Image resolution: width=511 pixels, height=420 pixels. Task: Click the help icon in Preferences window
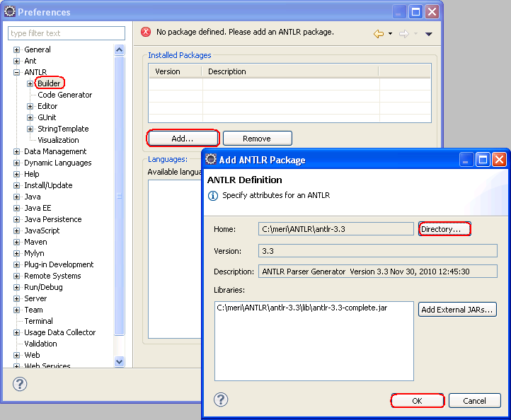pos(20,384)
